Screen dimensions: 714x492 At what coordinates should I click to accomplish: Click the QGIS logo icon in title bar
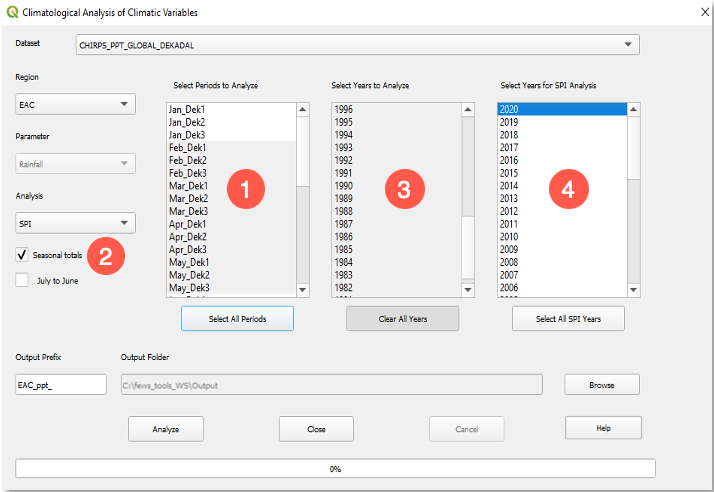pyautogui.click(x=12, y=13)
